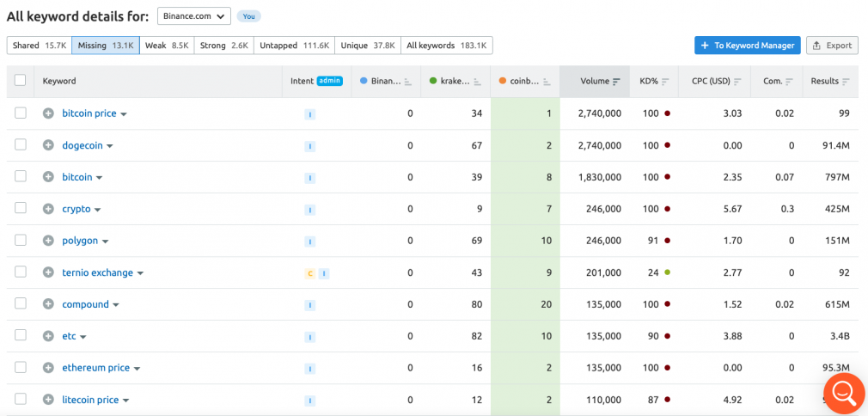Click informational intent badge for dogecoin

point(310,146)
